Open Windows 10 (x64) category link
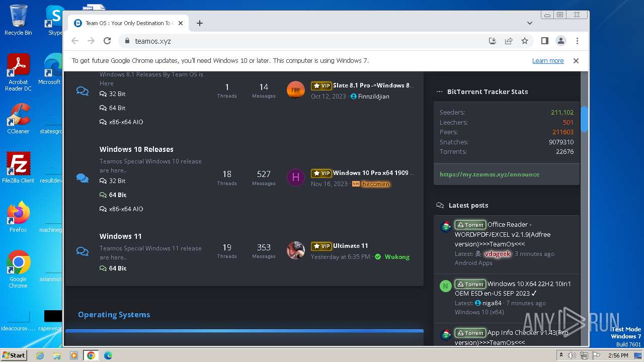644x362 pixels. point(479,312)
